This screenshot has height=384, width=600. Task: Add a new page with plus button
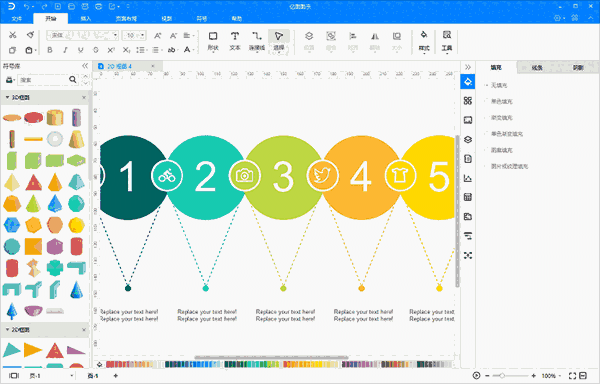point(116,376)
